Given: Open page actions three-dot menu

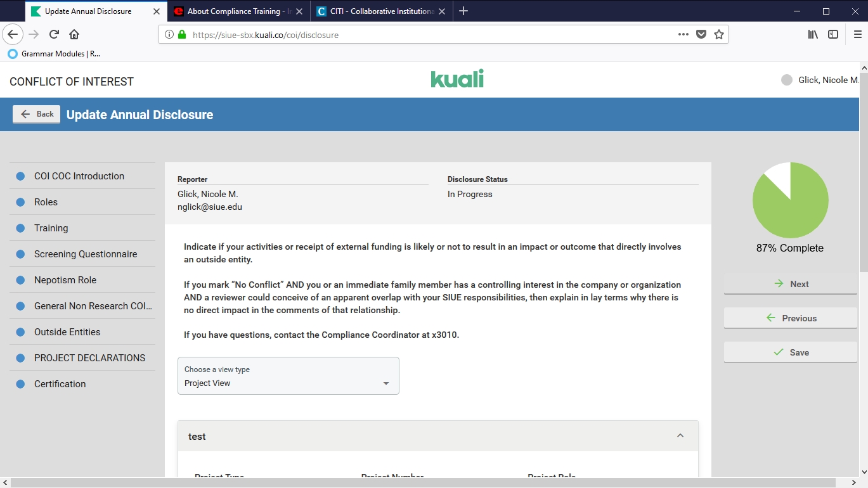Looking at the screenshot, I should pyautogui.click(x=683, y=35).
